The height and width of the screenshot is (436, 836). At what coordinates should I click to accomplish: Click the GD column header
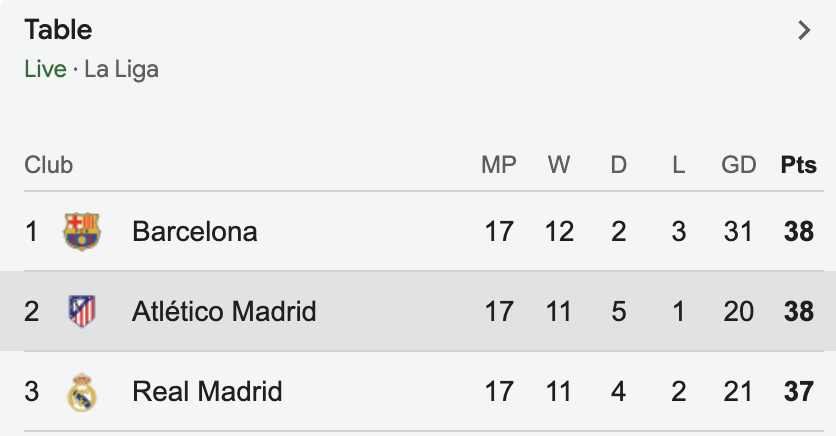[738, 165]
